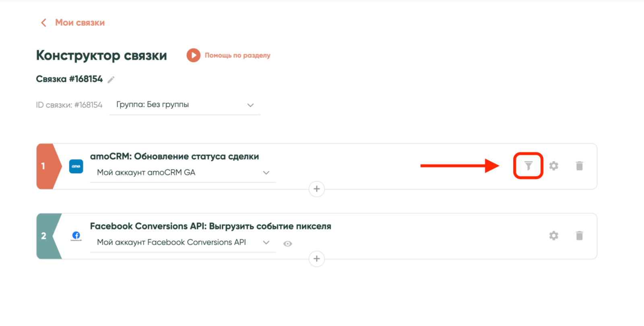The width and height of the screenshot is (644, 326).
Task: Open settings gear for amoCRM step
Action: pyautogui.click(x=554, y=166)
